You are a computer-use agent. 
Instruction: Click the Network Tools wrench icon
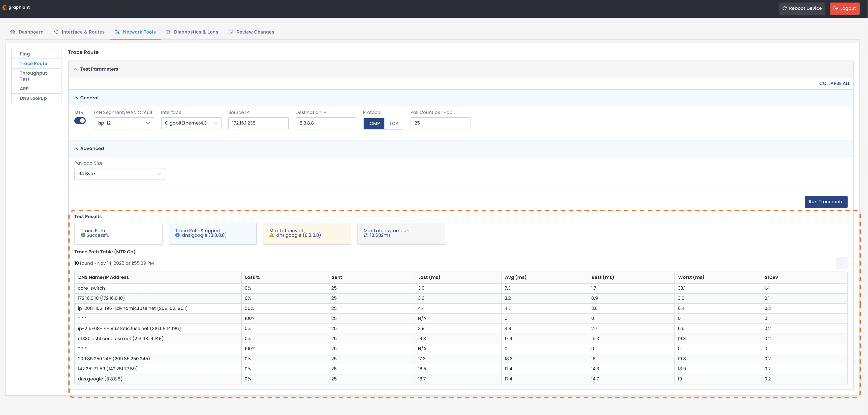(117, 32)
